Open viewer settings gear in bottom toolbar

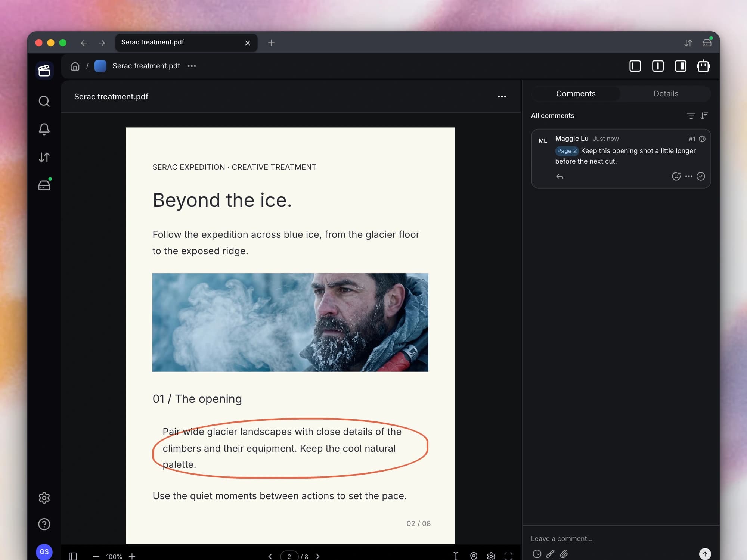(491, 556)
